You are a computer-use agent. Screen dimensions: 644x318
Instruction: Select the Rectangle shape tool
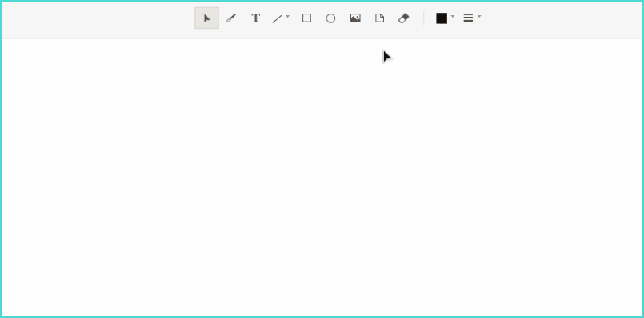pos(307,18)
